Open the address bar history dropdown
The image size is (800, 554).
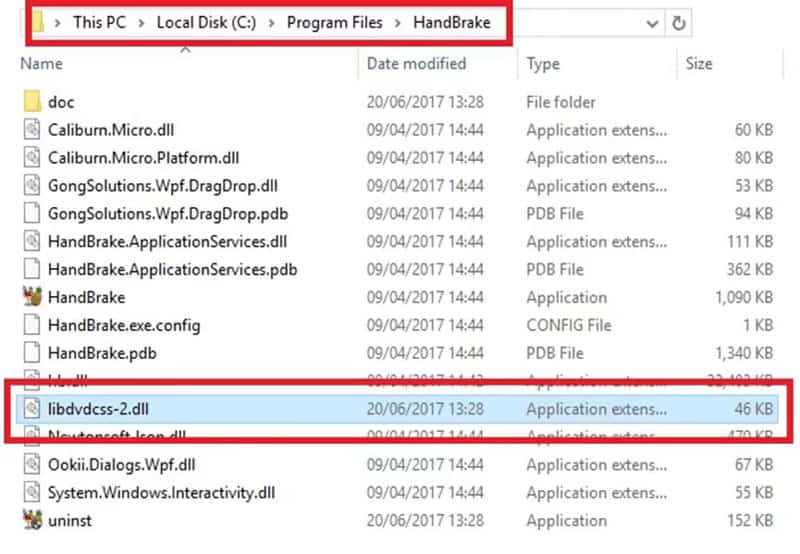coord(652,23)
